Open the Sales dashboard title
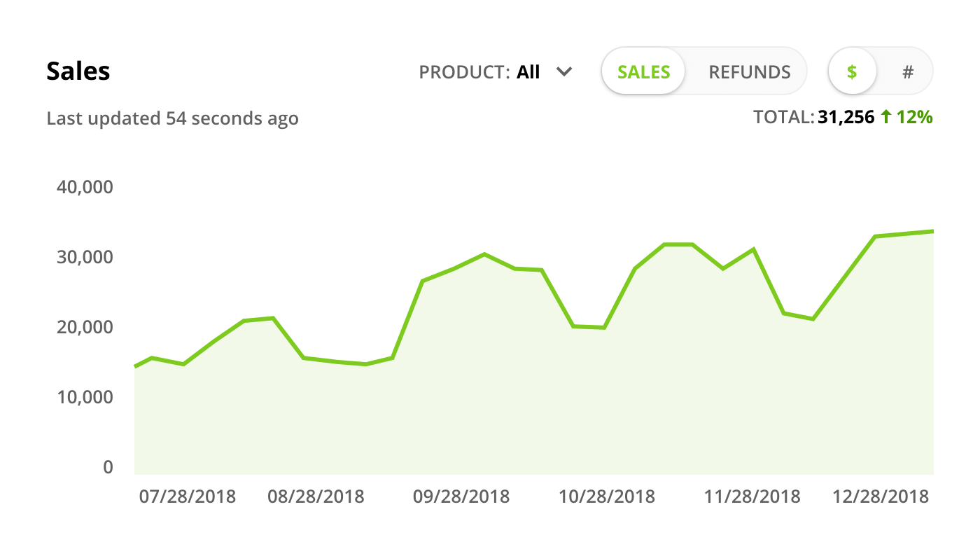The width and height of the screenshot is (980, 549). pyautogui.click(x=78, y=71)
